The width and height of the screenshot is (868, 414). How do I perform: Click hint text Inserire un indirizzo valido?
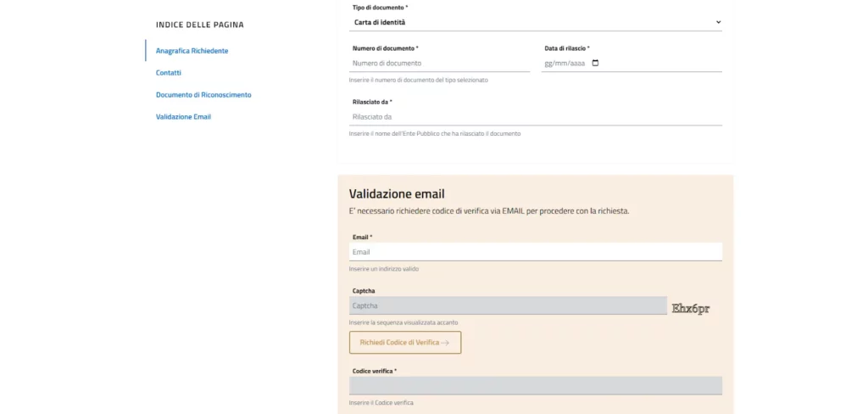click(x=384, y=269)
